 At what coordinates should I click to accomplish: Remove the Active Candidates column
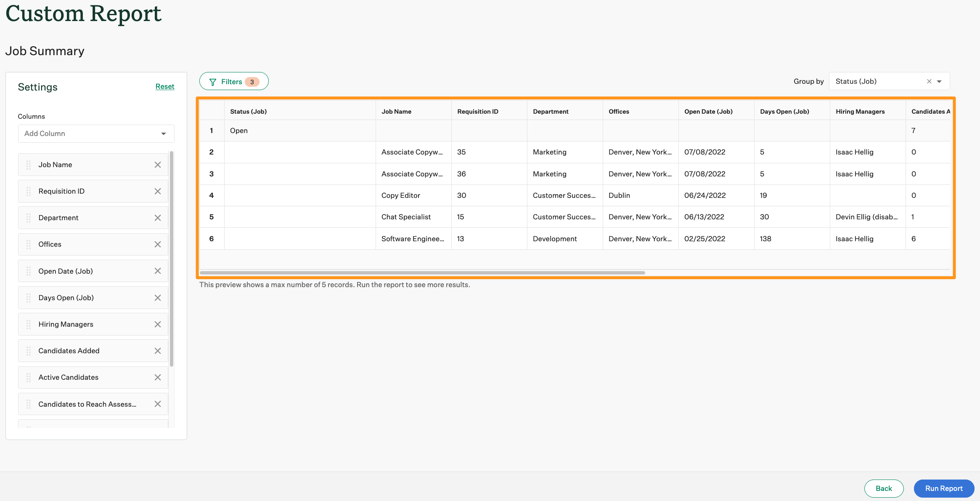(158, 377)
